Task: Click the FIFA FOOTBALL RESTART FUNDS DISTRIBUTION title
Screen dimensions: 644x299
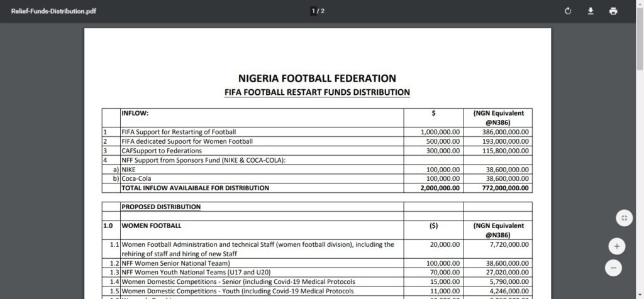Action: (x=317, y=92)
